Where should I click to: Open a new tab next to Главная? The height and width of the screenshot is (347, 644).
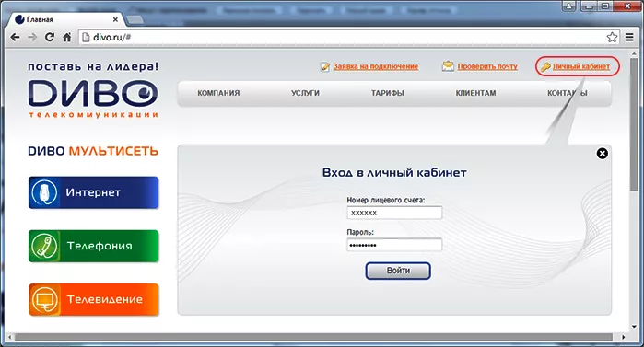pyautogui.click(x=135, y=19)
